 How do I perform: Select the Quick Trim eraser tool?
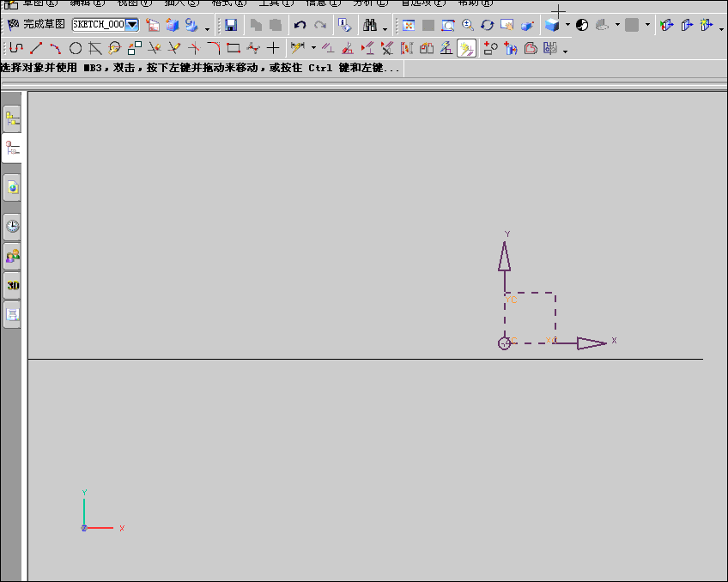(x=155, y=48)
